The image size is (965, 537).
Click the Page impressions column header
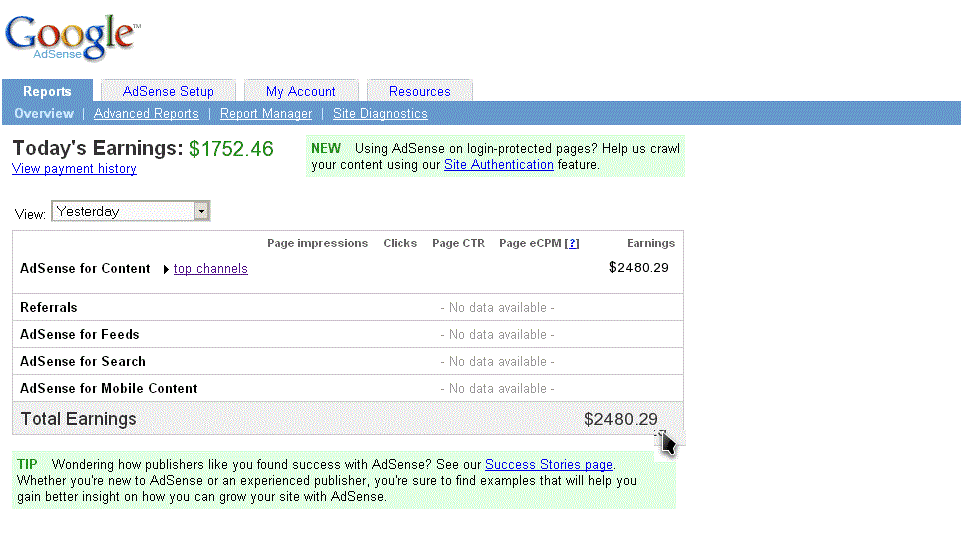(x=318, y=244)
